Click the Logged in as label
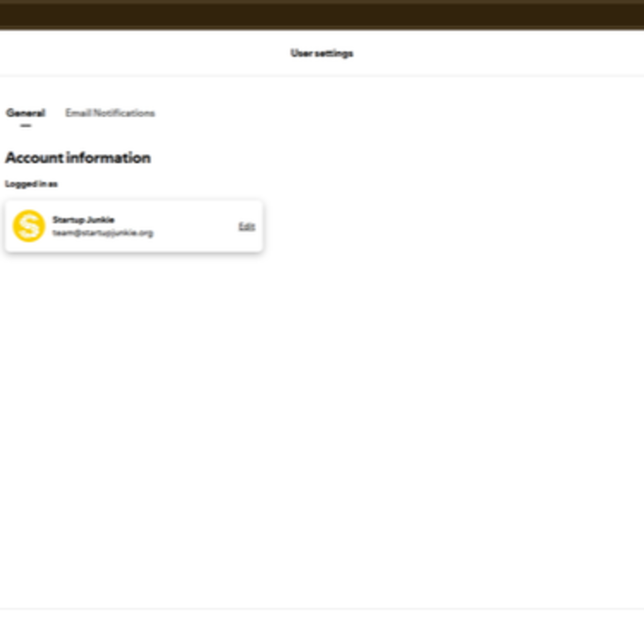Viewport: 644px width, 644px height. tap(31, 184)
